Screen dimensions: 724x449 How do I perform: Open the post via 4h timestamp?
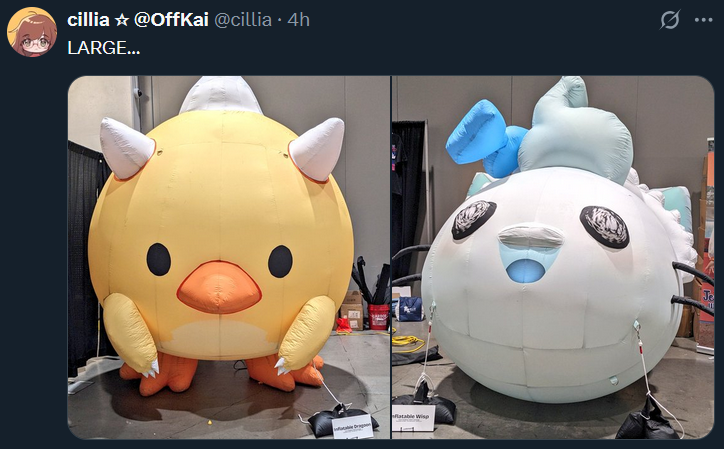pyautogui.click(x=298, y=20)
